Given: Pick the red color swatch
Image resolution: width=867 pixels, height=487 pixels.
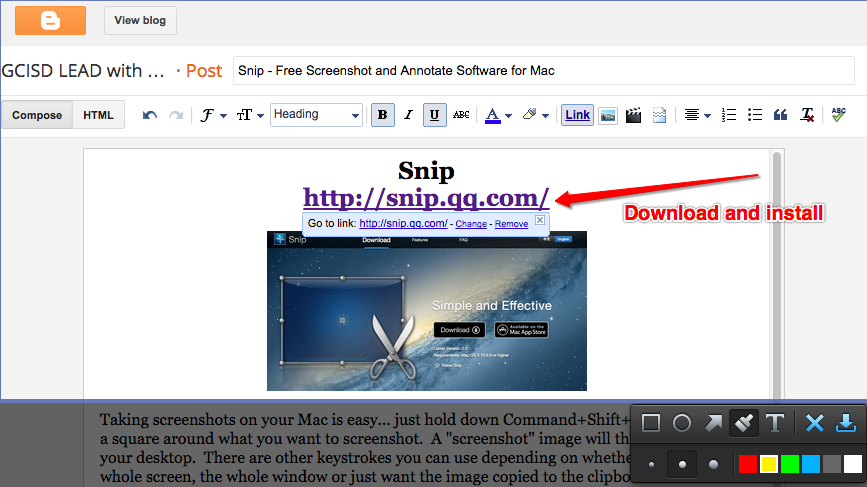Looking at the screenshot, I should (x=748, y=464).
